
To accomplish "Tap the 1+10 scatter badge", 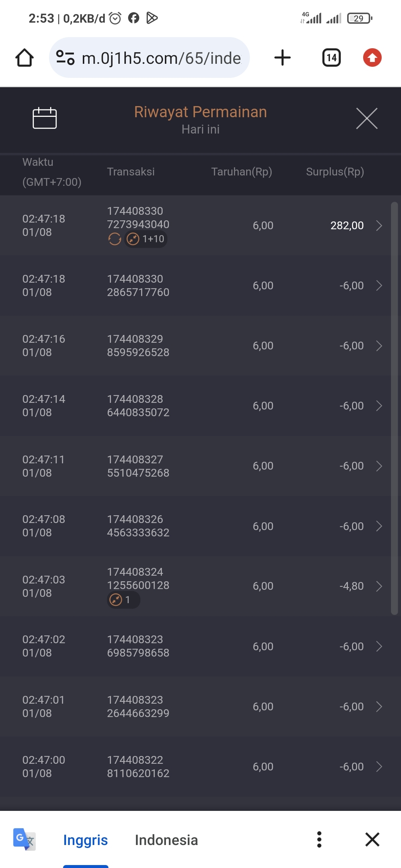I will point(146,239).
